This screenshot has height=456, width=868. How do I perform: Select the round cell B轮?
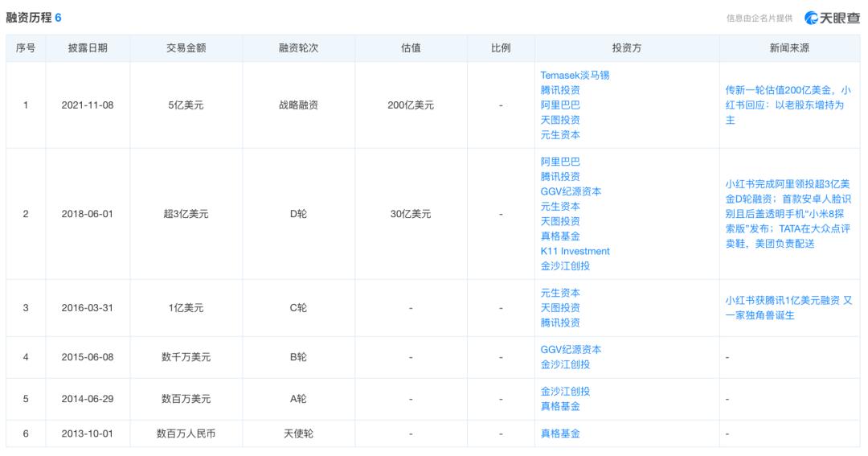point(298,357)
